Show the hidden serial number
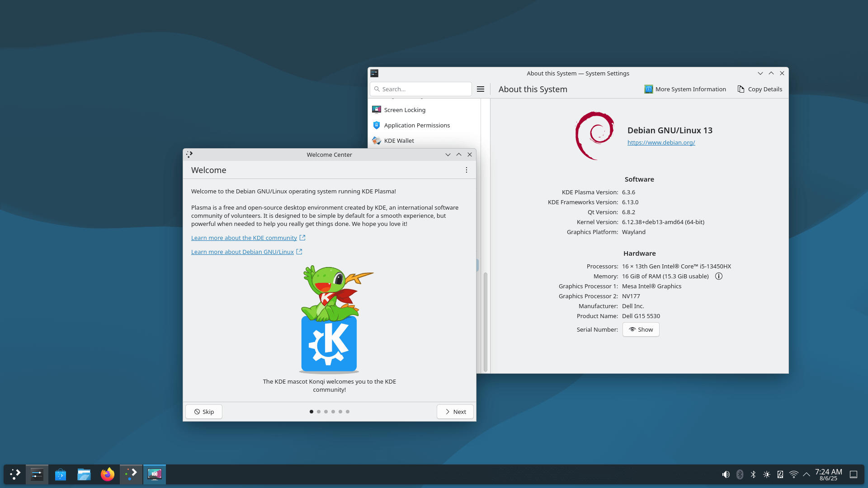Image resolution: width=868 pixels, height=488 pixels. 641,329
